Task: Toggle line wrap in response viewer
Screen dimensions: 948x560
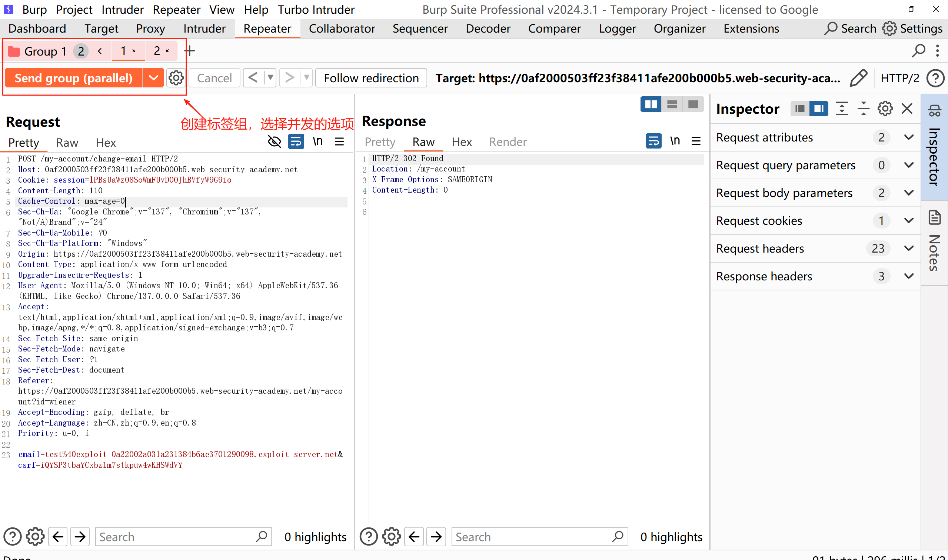Action: (x=653, y=141)
